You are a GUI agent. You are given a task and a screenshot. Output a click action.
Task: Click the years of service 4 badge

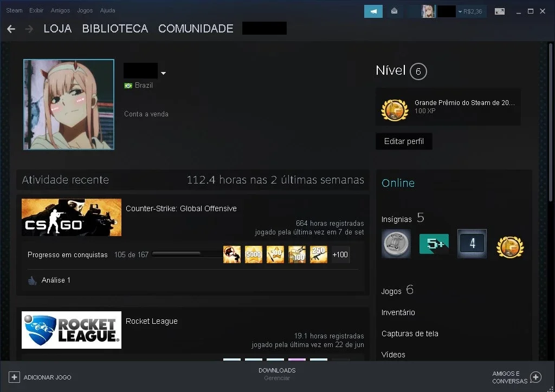click(x=472, y=244)
